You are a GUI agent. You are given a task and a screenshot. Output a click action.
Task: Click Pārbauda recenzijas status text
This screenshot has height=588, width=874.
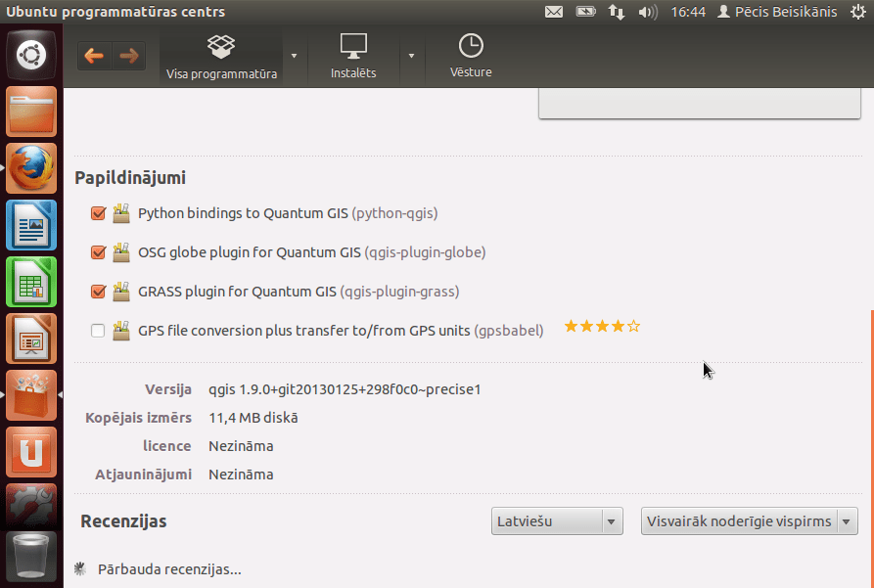click(x=169, y=569)
